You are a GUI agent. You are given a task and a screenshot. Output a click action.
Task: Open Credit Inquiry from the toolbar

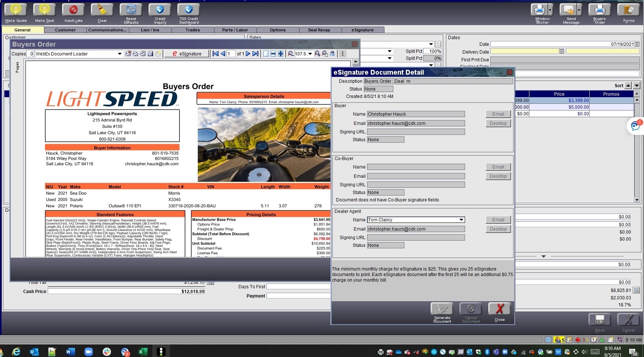click(160, 9)
